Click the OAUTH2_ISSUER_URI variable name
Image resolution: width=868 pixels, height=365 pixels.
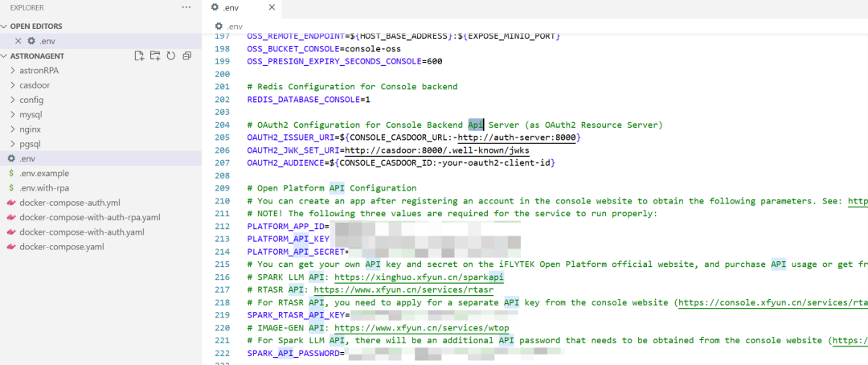point(291,137)
